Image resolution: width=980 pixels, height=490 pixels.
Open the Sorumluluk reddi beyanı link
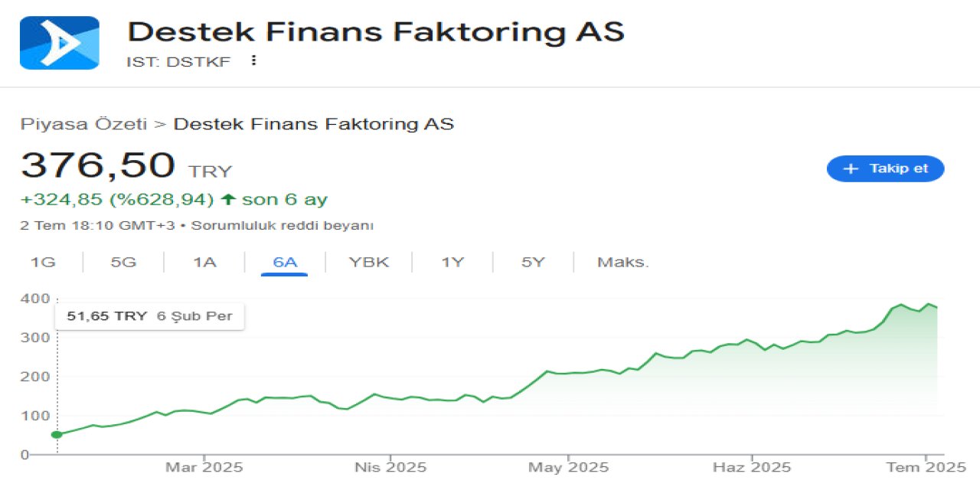click(x=282, y=226)
